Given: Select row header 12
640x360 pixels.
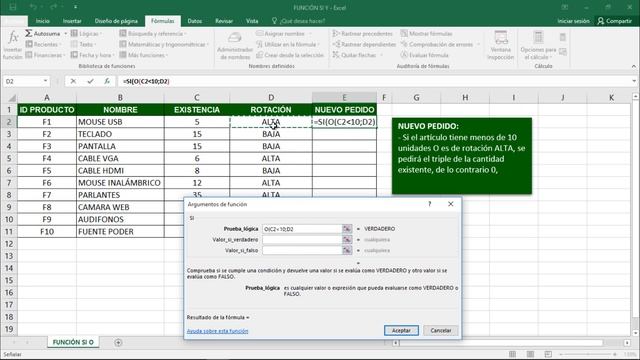Looking at the screenshot, I should [9, 244].
